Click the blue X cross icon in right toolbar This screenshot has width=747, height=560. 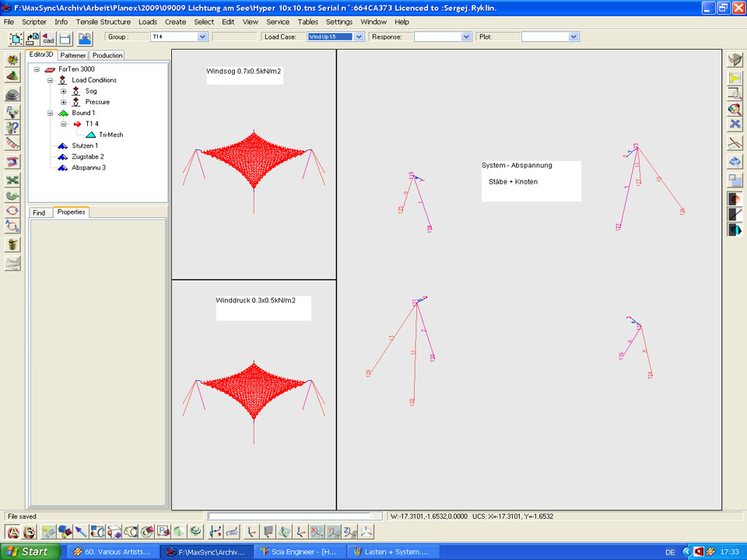pyautogui.click(x=735, y=124)
